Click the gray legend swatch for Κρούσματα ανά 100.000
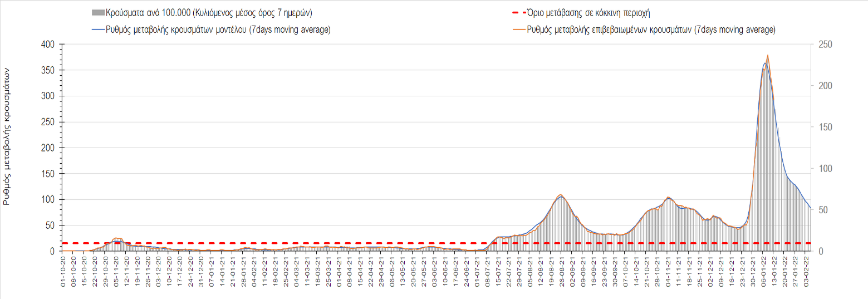 pyautogui.click(x=97, y=13)
